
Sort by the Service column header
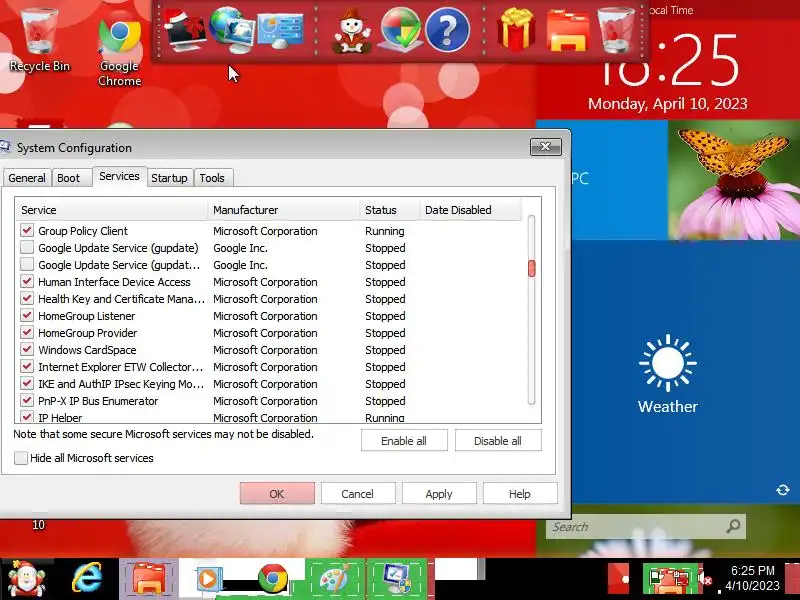(x=111, y=210)
